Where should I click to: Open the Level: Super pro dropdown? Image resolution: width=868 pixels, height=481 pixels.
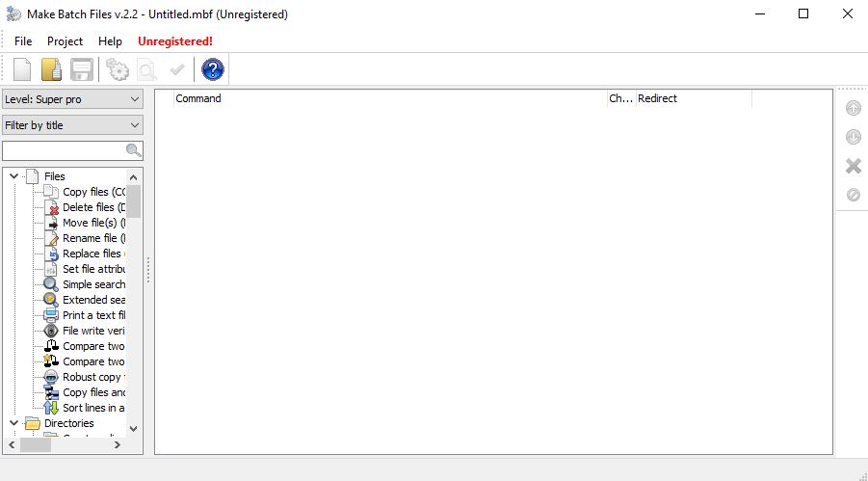click(x=72, y=99)
